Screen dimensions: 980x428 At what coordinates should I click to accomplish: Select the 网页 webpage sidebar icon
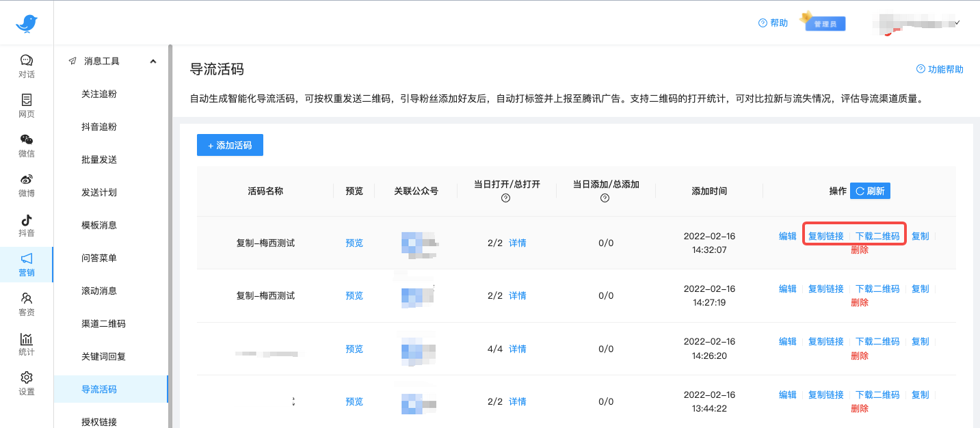[x=27, y=105]
